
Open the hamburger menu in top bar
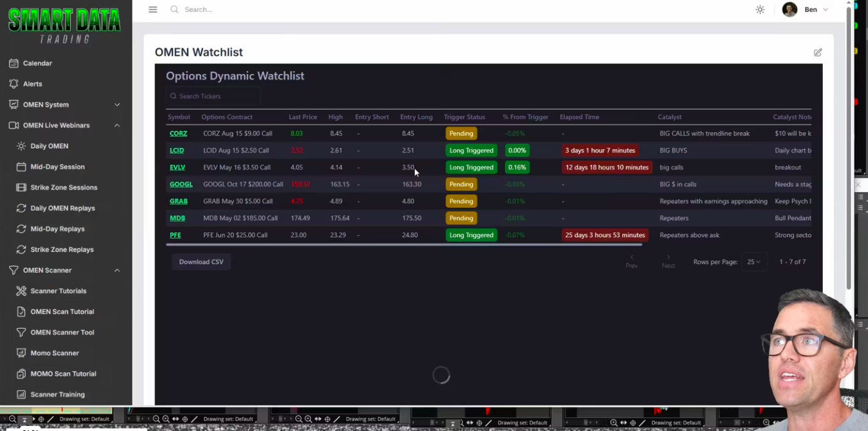pyautogui.click(x=153, y=9)
